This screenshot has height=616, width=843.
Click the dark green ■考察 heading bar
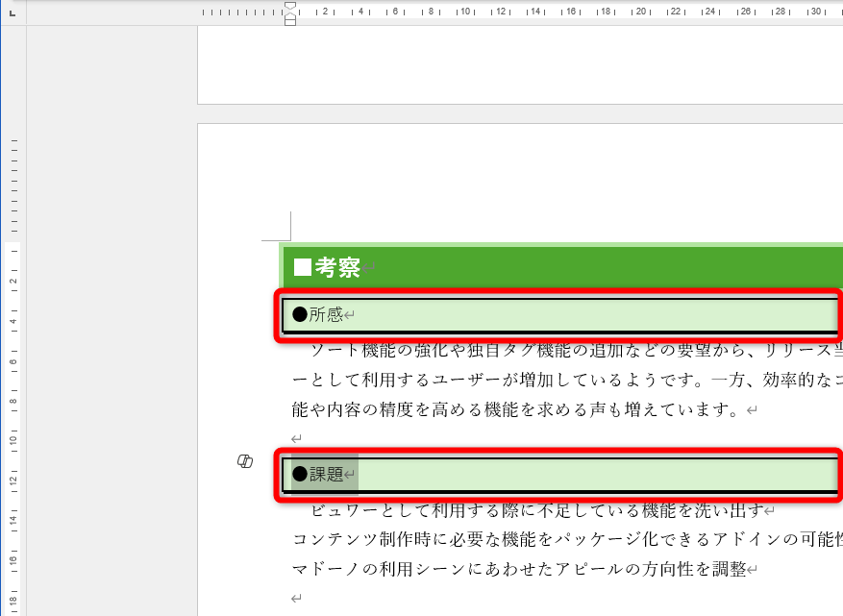pyautogui.click(x=577, y=266)
